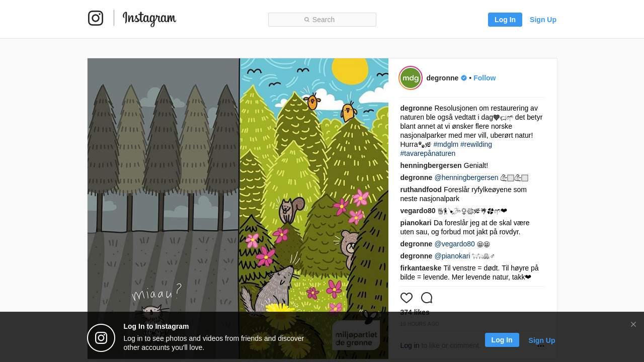Click the heart like icon under comments
The width and height of the screenshot is (644, 362).
(x=407, y=298)
